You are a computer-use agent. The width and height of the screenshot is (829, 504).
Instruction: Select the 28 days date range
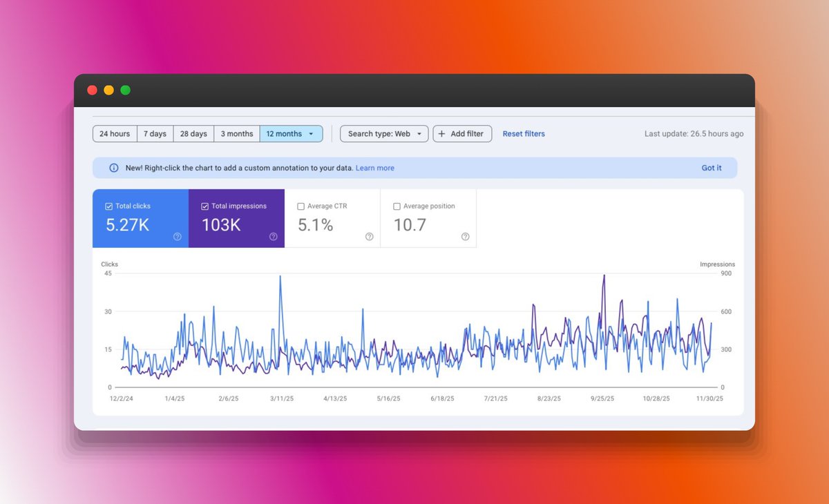click(x=193, y=134)
